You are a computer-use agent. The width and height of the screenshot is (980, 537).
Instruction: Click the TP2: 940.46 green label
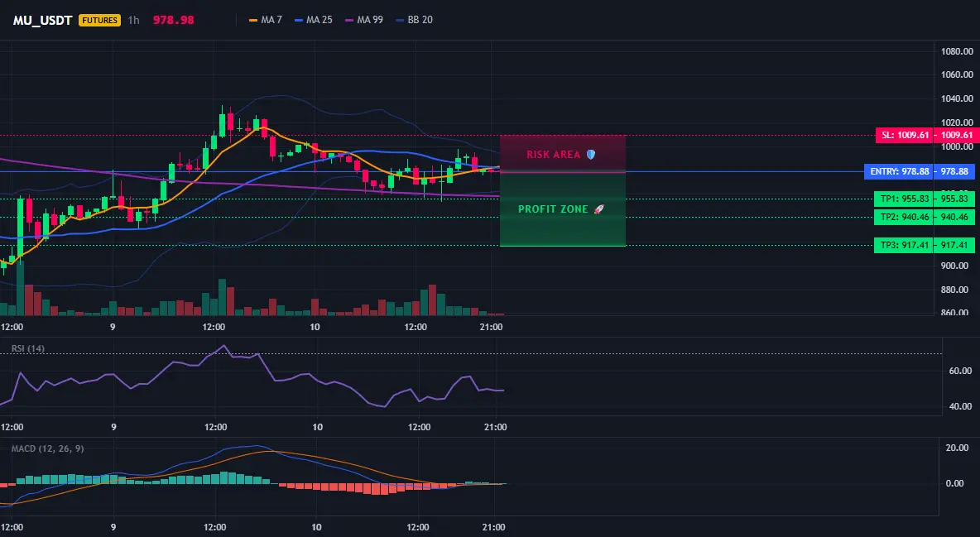pyautogui.click(x=903, y=217)
